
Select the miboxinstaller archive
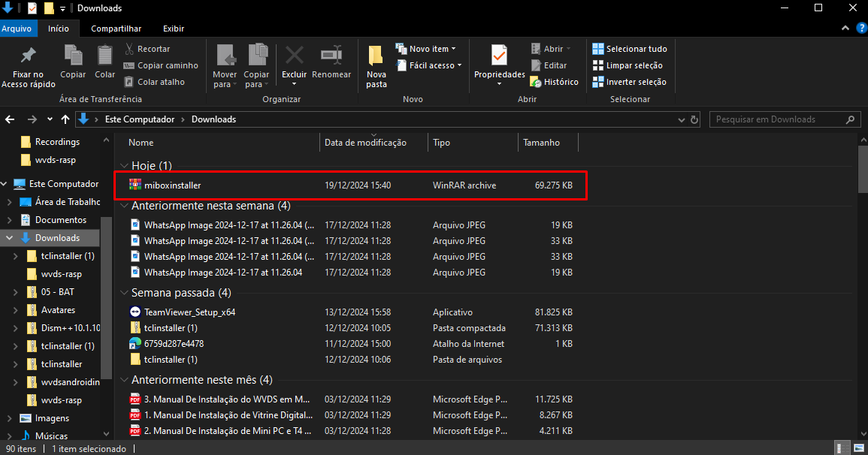(x=350, y=185)
